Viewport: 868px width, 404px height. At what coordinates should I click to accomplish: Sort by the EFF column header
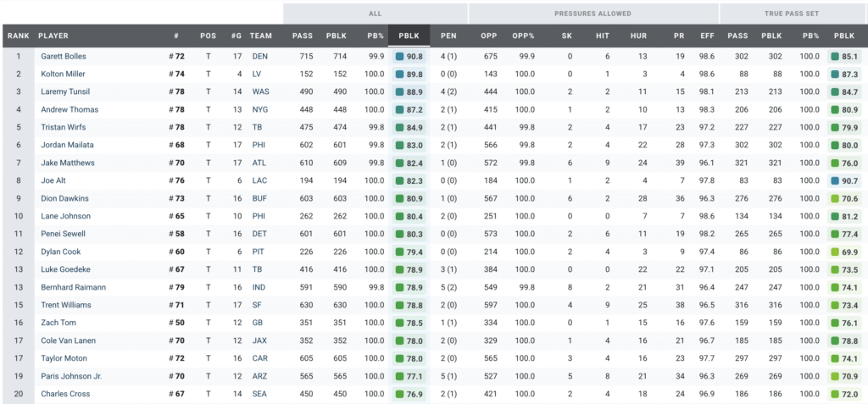click(707, 36)
